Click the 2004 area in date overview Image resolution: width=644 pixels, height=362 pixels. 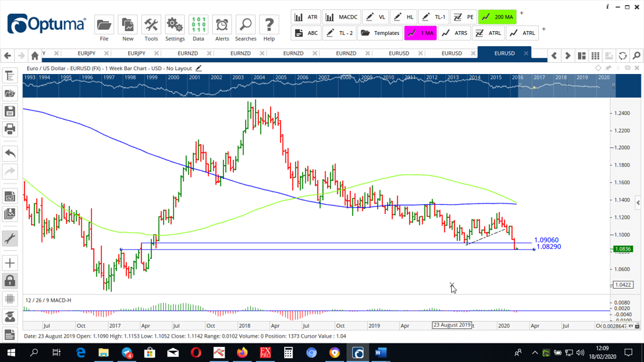259,77
